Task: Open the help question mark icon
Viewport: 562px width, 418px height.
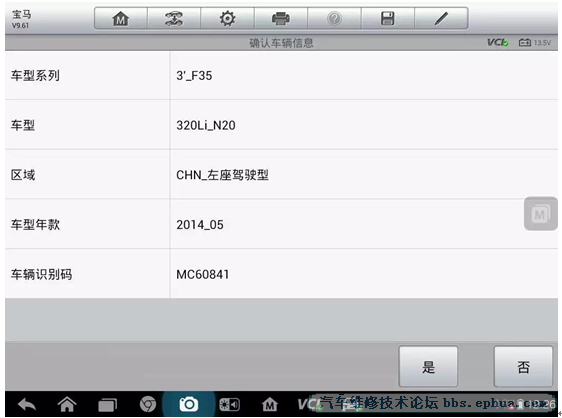Action: 334,18
